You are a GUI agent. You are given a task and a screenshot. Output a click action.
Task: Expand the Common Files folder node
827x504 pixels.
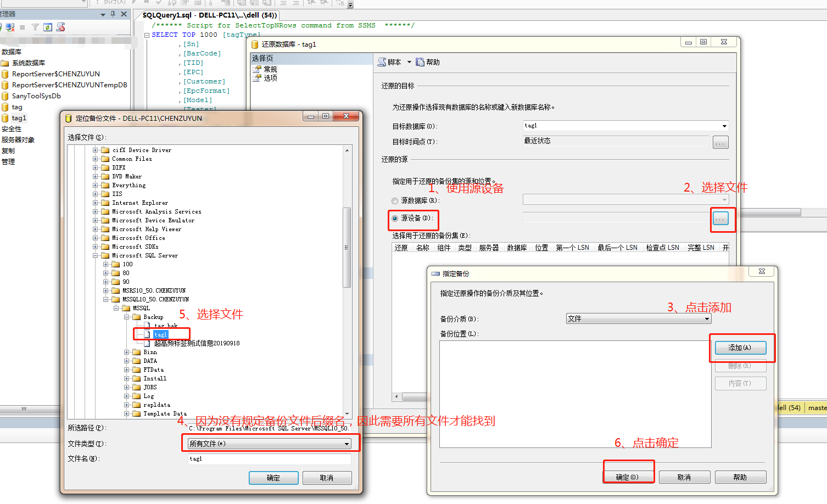click(96, 159)
